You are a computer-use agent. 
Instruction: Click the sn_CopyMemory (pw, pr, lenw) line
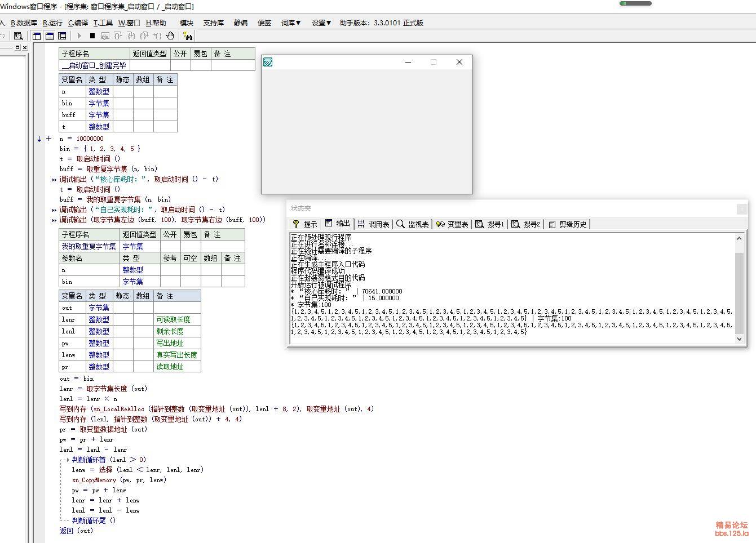119,480
